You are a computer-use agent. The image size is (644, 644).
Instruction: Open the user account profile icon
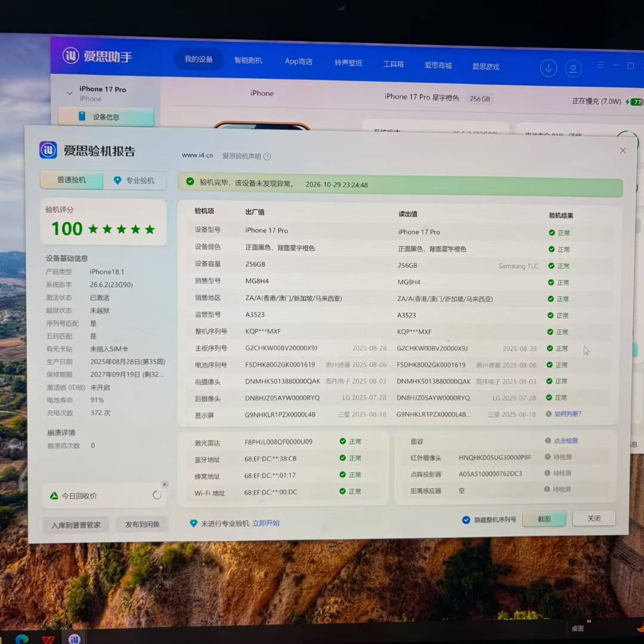click(x=573, y=69)
